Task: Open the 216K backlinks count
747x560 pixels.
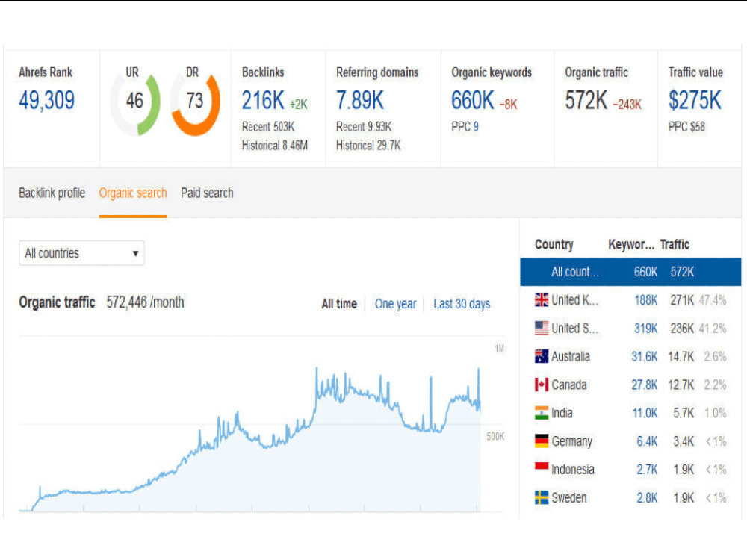Action: (x=263, y=101)
